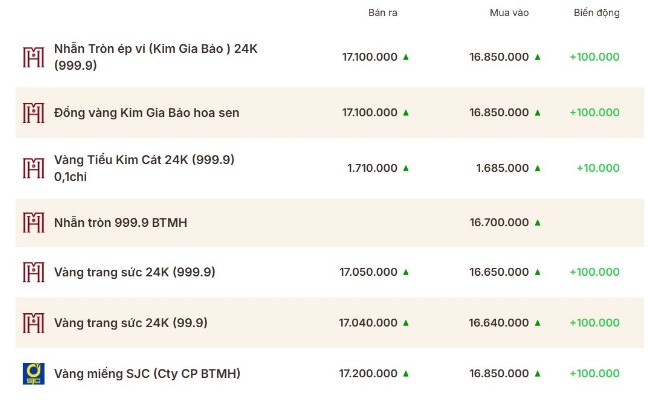
Task: Click buy price 16.640.000
Action: [x=498, y=323]
